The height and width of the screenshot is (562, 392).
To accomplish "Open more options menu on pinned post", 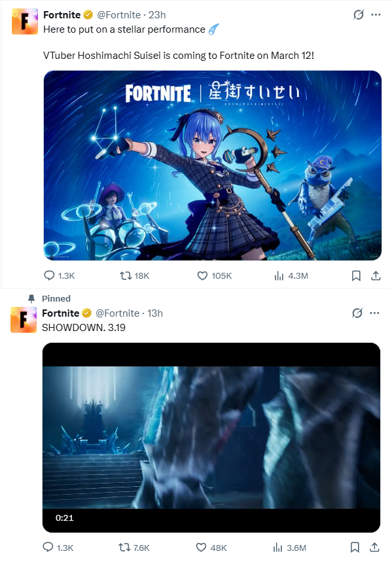I will tap(374, 313).
